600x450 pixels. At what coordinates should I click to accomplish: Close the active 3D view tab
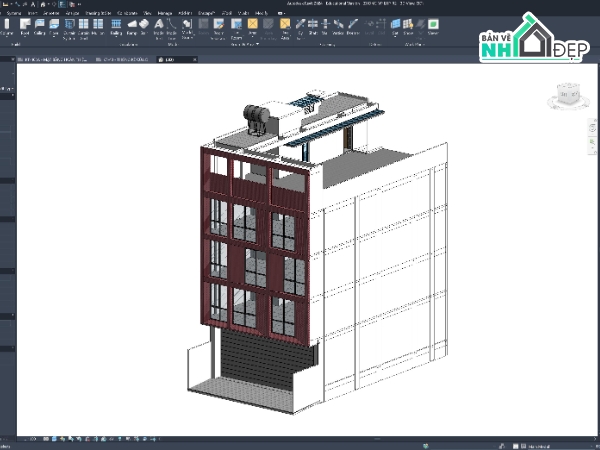[x=194, y=59]
